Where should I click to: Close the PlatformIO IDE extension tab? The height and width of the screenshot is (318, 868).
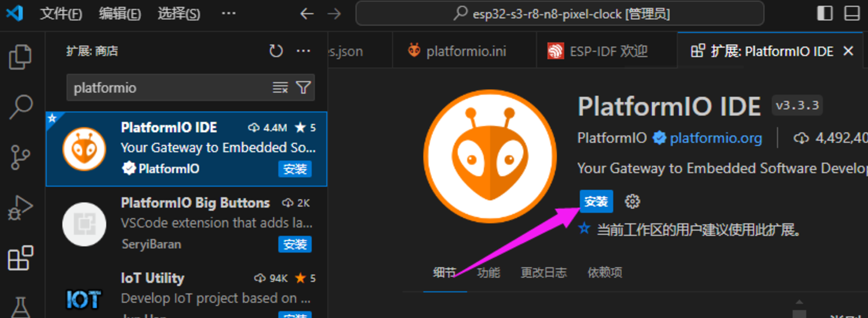(848, 51)
